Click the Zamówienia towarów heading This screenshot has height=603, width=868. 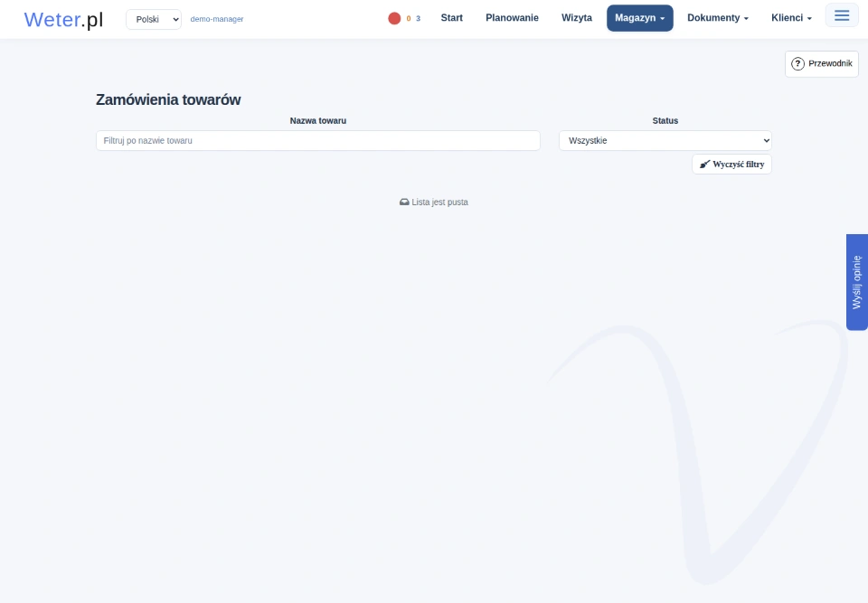pyautogui.click(x=168, y=99)
